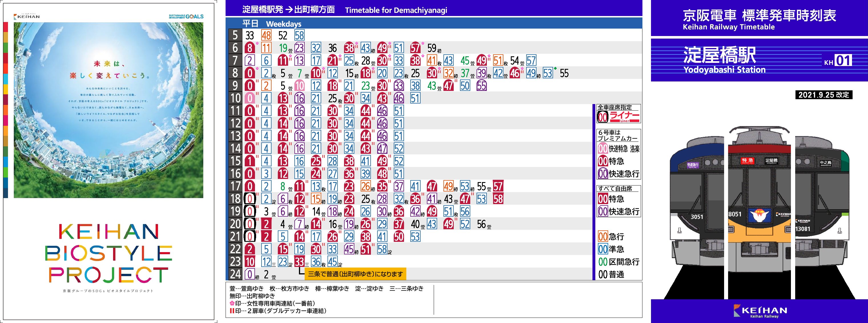Click the 淀屋橋駅発→出町柳方面 heading
This screenshot has height=323, width=868.
point(288,9)
